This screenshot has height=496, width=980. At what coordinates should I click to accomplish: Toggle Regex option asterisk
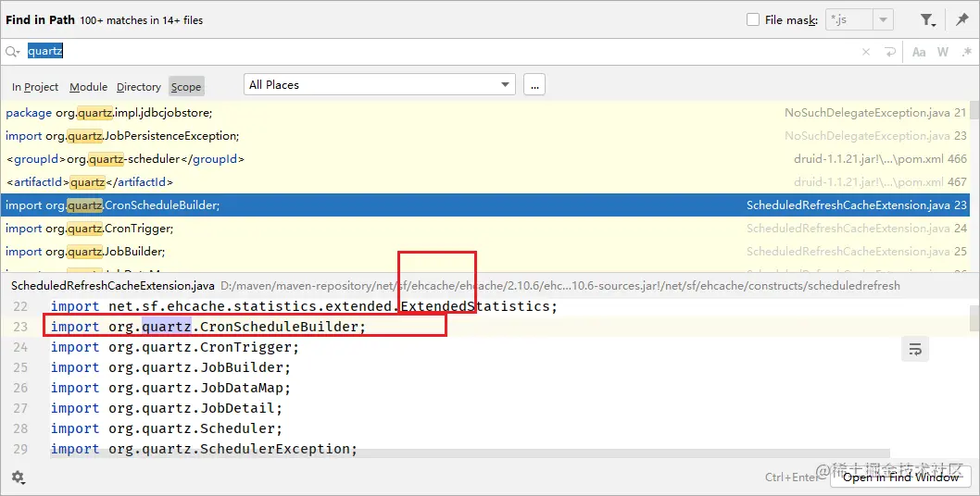pyautogui.click(x=967, y=52)
